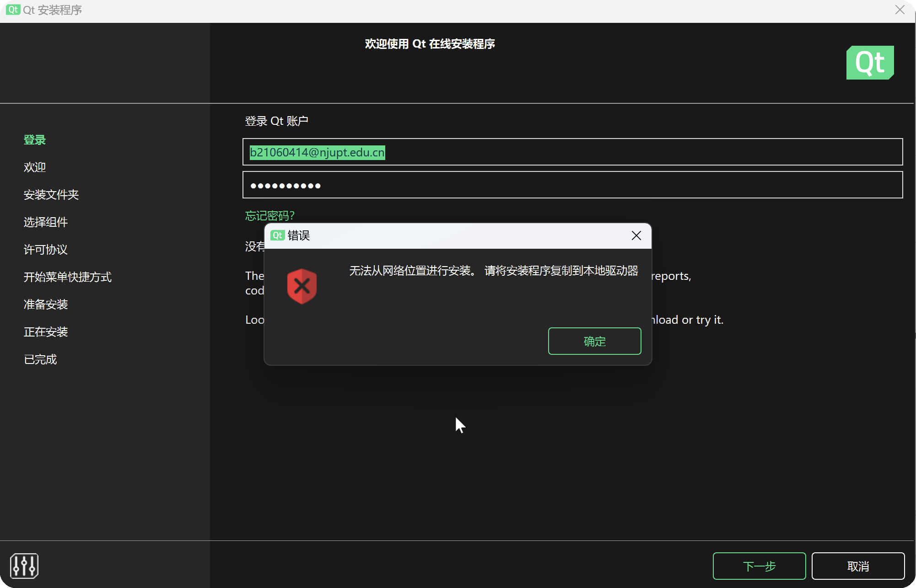
Task: Open the settings sliders icon at bottom-left
Action: coord(24,566)
